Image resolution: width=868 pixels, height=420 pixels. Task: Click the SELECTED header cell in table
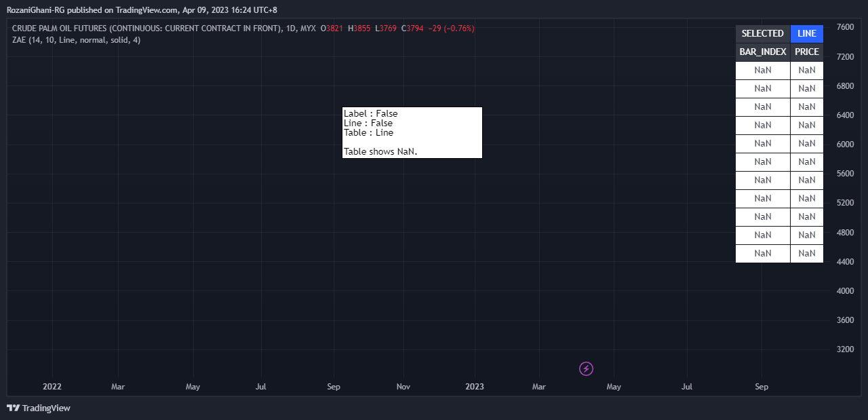(x=763, y=34)
